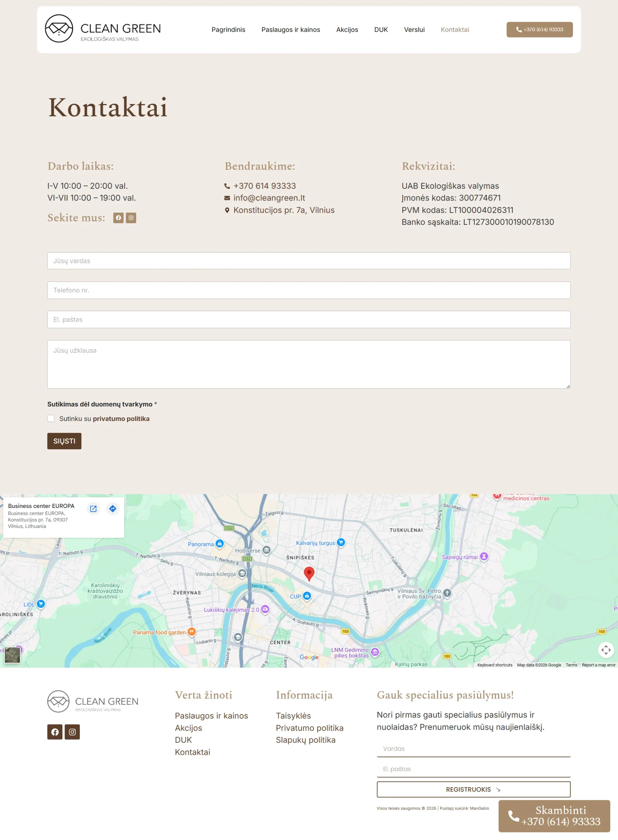Click the REGISTRUOKIS newsletter button
618x840 pixels.
[x=474, y=789]
